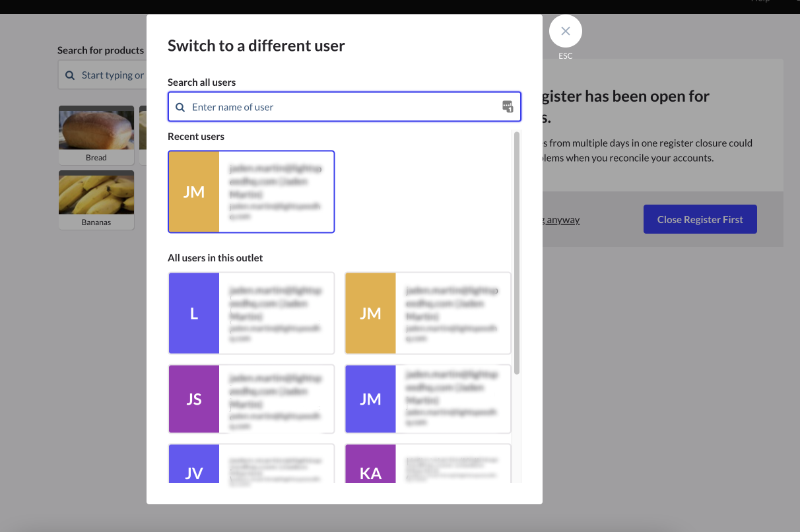The width and height of the screenshot is (800, 532).
Task: Choose the L avatar in All users
Action: pyautogui.click(x=194, y=314)
